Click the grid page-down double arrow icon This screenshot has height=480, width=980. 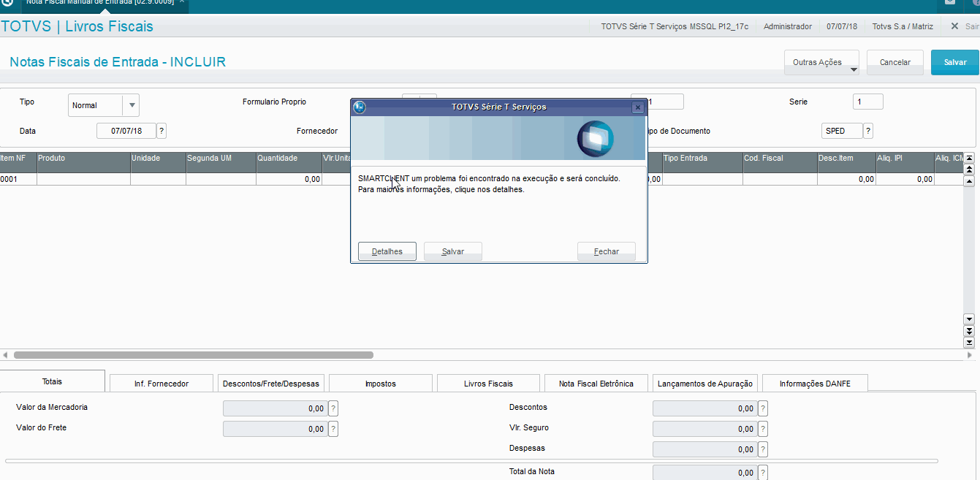click(x=969, y=331)
